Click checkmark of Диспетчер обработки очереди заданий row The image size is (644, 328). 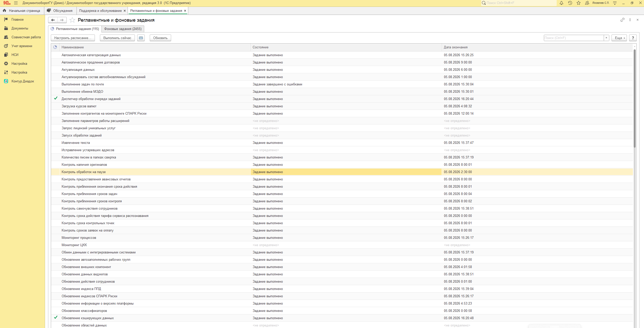click(x=56, y=99)
